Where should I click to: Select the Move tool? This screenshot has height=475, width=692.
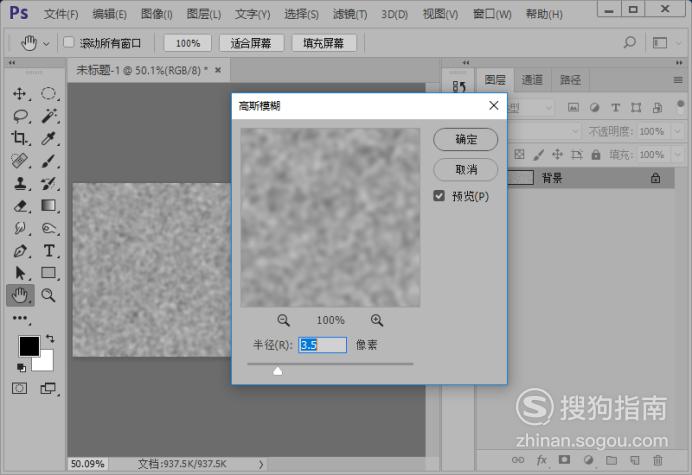(x=19, y=94)
